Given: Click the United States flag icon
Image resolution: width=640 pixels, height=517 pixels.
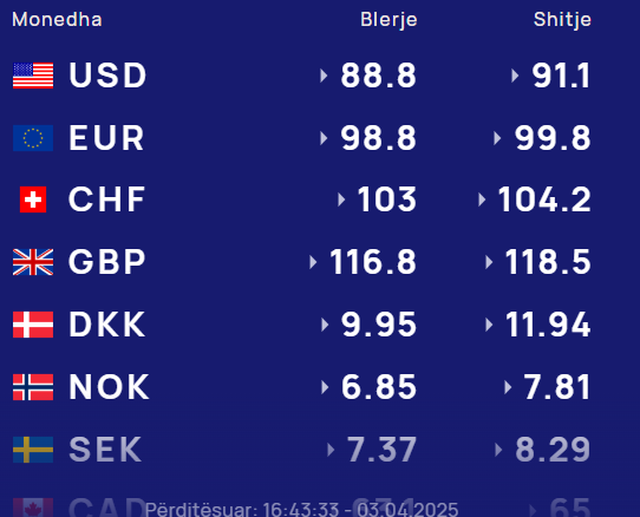Looking at the screenshot, I should (x=33, y=75).
